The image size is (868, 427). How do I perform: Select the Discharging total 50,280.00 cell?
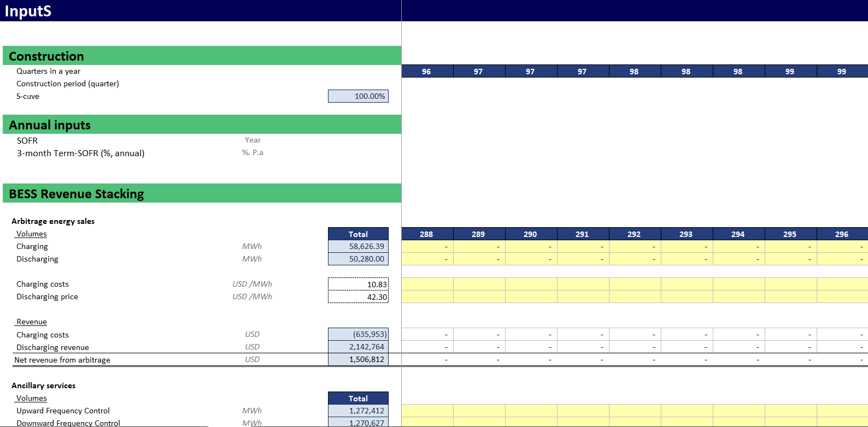[358, 259]
